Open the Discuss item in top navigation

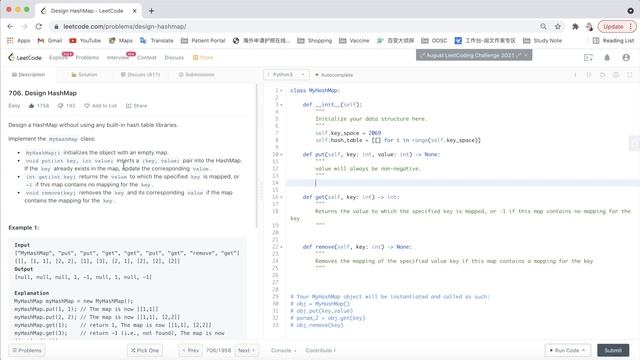point(174,58)
